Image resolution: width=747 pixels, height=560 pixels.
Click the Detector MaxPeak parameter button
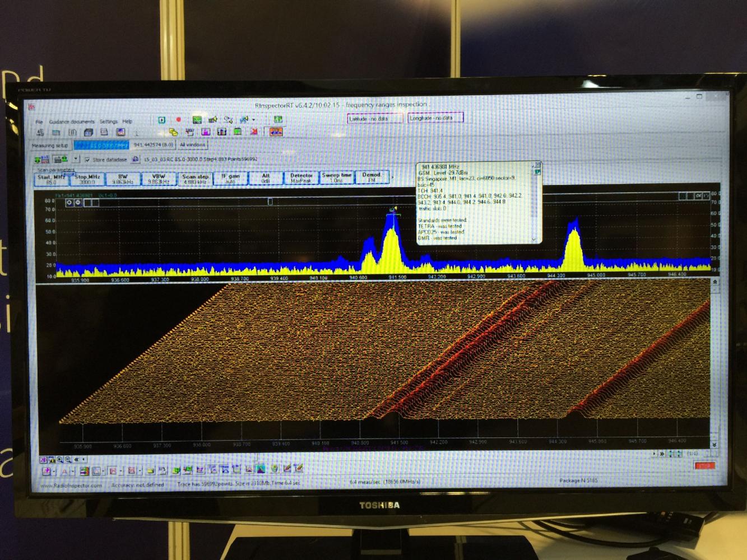click(x=301, y=178)
